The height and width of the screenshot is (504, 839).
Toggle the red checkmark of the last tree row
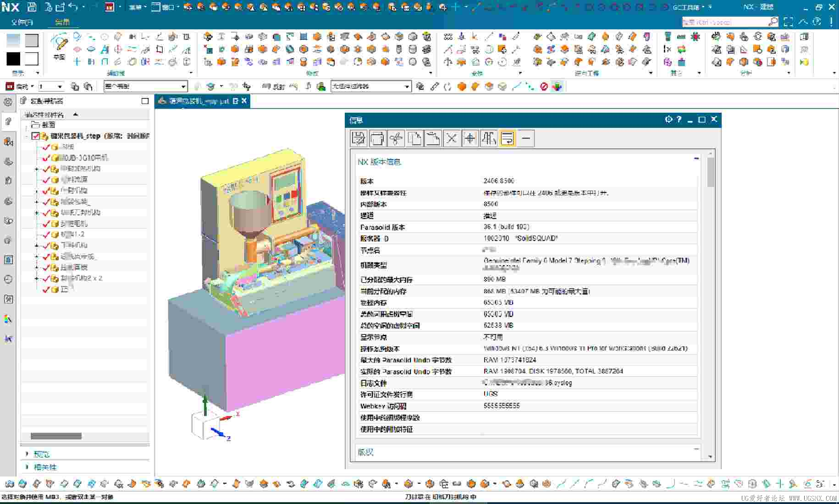click(x=46, y=289)
